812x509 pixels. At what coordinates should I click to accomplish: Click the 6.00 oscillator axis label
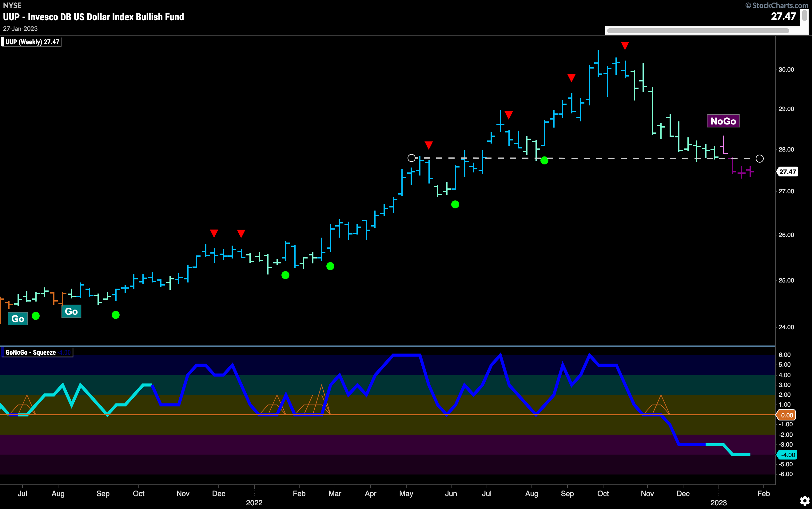coord(784,355)
